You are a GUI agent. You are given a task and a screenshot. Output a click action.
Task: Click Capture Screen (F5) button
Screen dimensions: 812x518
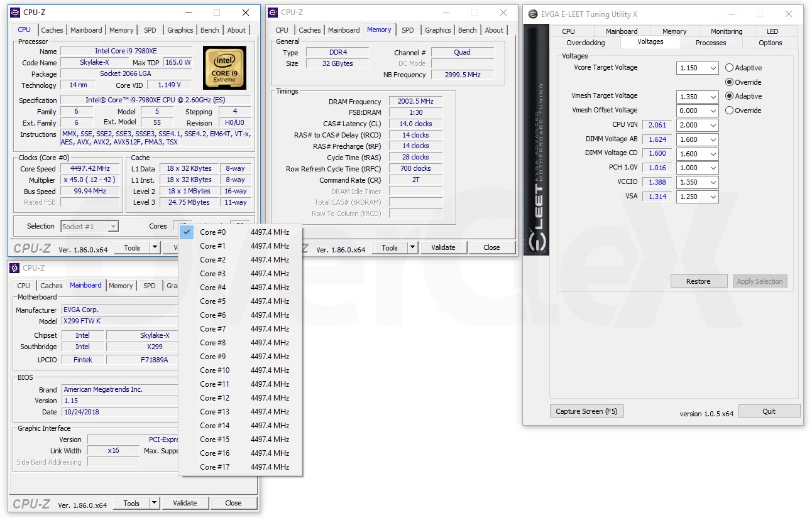coord(586,411)
